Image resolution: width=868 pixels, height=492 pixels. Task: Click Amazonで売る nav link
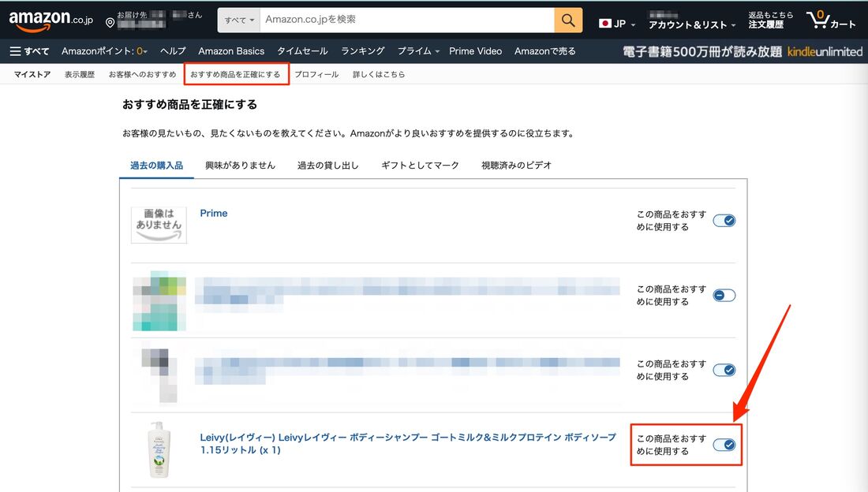pyautogui.click(x=544, y=51)
